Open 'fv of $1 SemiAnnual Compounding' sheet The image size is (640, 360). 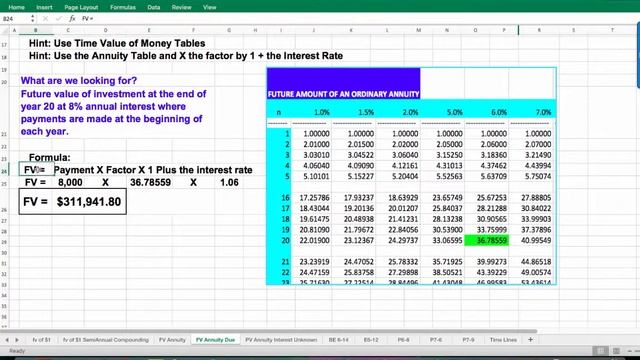[x=106, y=340]
